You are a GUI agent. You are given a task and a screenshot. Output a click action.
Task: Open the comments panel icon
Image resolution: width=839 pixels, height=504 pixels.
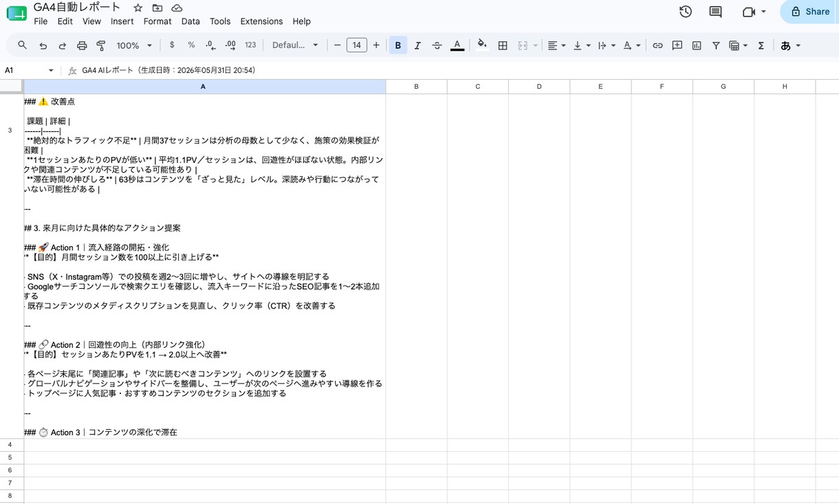(715, 12)
